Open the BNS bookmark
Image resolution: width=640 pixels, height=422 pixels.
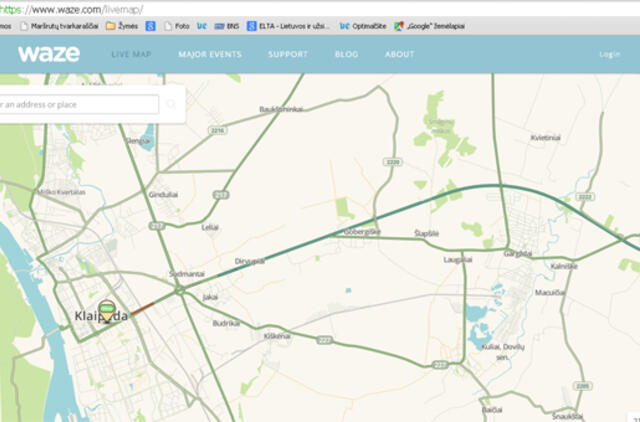226,26
